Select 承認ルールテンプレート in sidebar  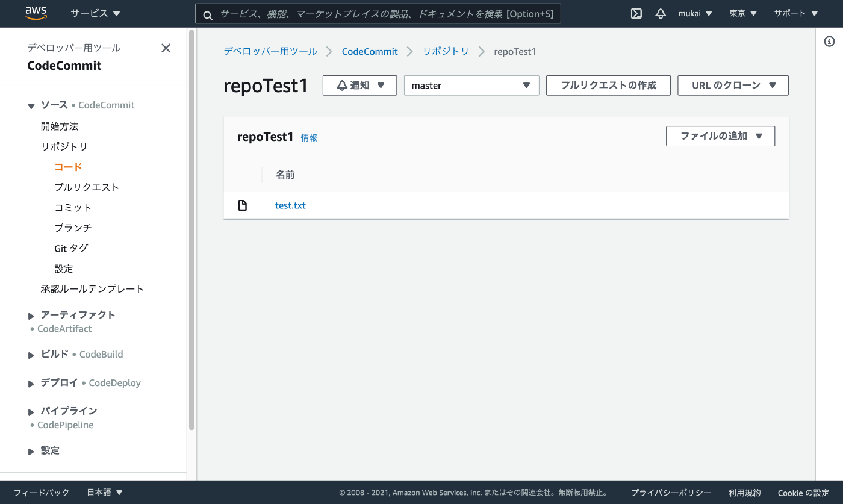tap(93, 289)
